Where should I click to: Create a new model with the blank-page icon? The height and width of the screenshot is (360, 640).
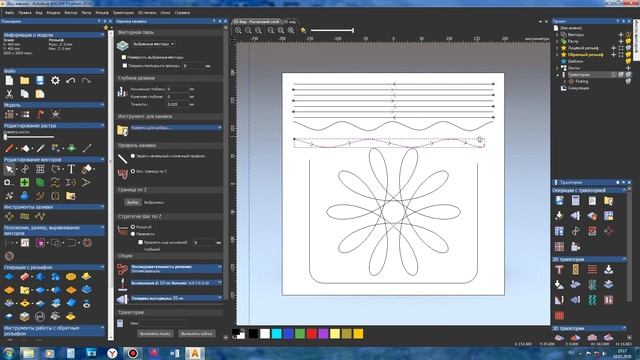pos(9,81)
